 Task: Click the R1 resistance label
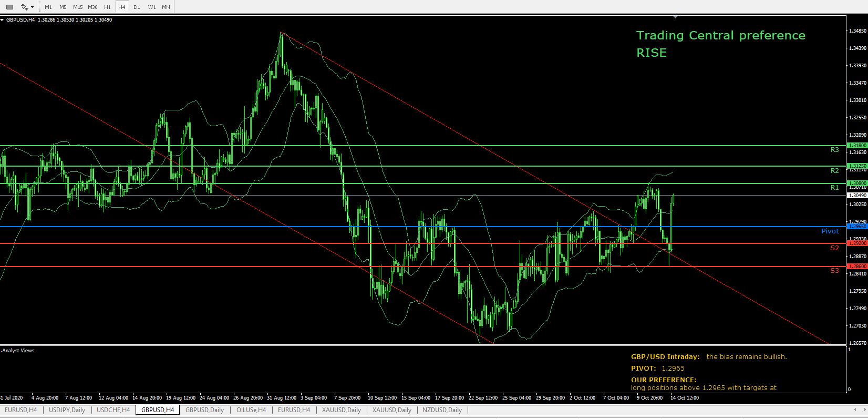pos(834,188)
